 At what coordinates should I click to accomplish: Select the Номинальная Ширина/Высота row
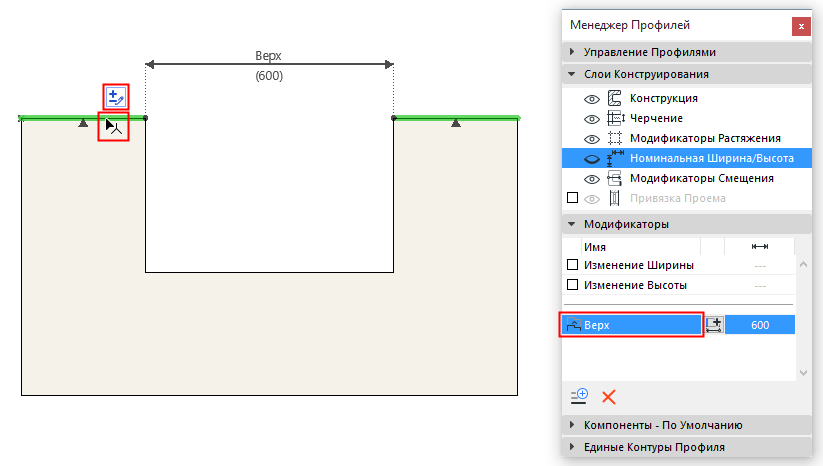point(687,158)
